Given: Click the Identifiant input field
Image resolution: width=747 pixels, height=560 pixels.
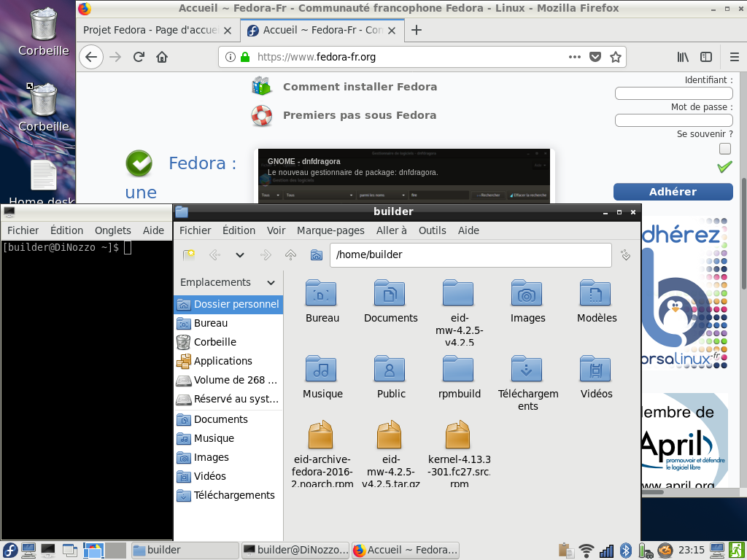Looking at the screenshot, I should (x=673, y=93).
